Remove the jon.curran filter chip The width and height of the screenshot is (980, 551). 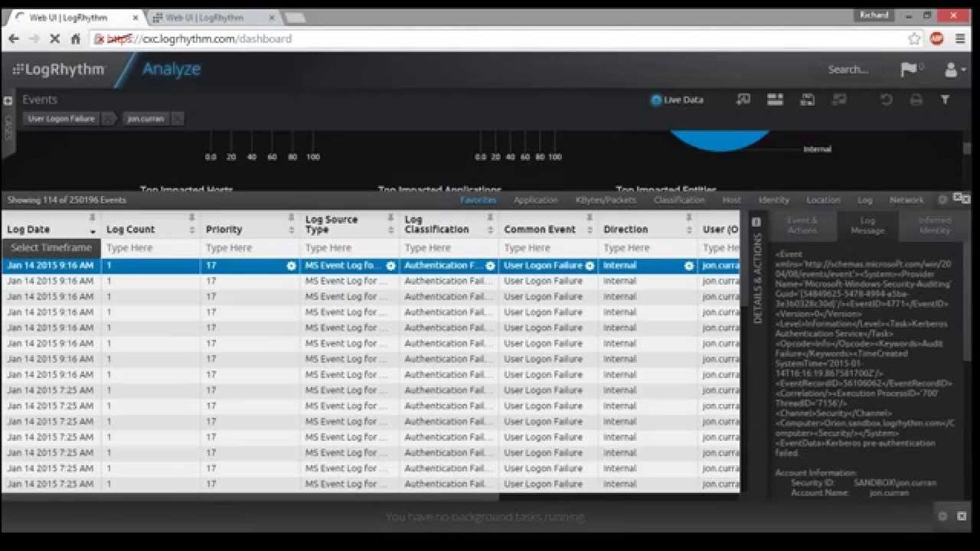[x=177, y=119]
